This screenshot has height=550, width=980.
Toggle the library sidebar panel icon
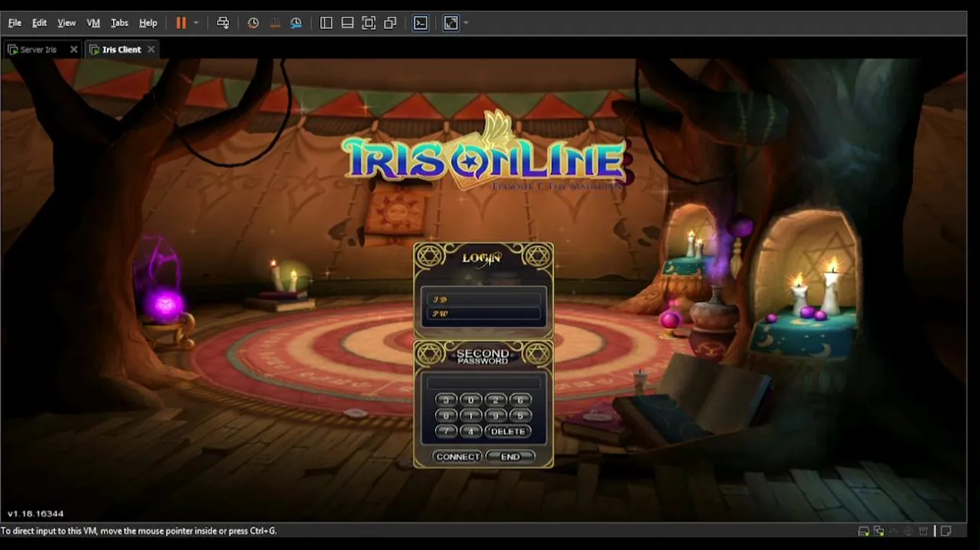pos(326,23)
